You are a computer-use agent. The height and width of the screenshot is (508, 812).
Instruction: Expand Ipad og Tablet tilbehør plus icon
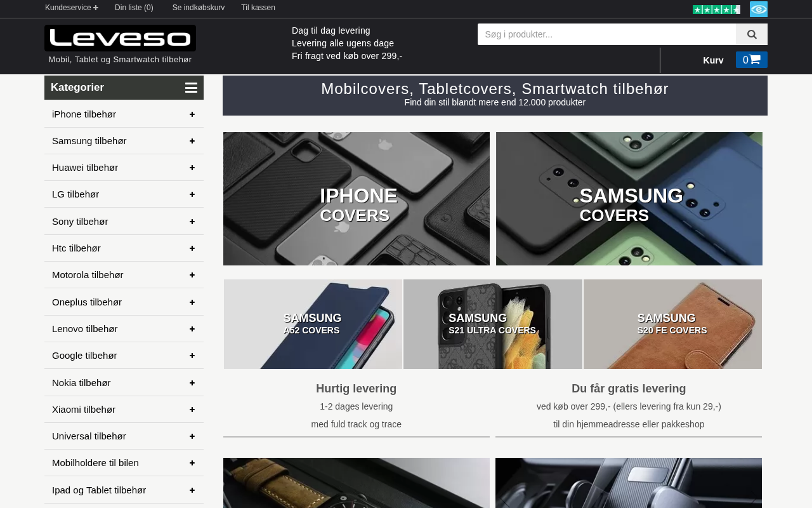(x=192, y=490)
